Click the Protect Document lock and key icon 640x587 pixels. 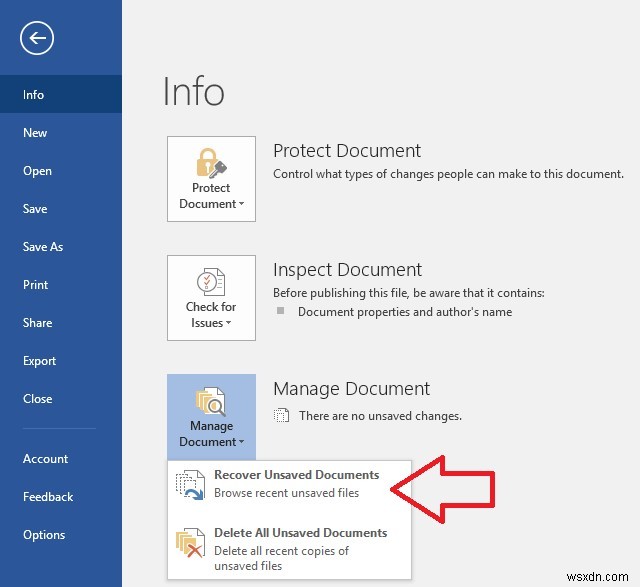click(x=211, y=163)
